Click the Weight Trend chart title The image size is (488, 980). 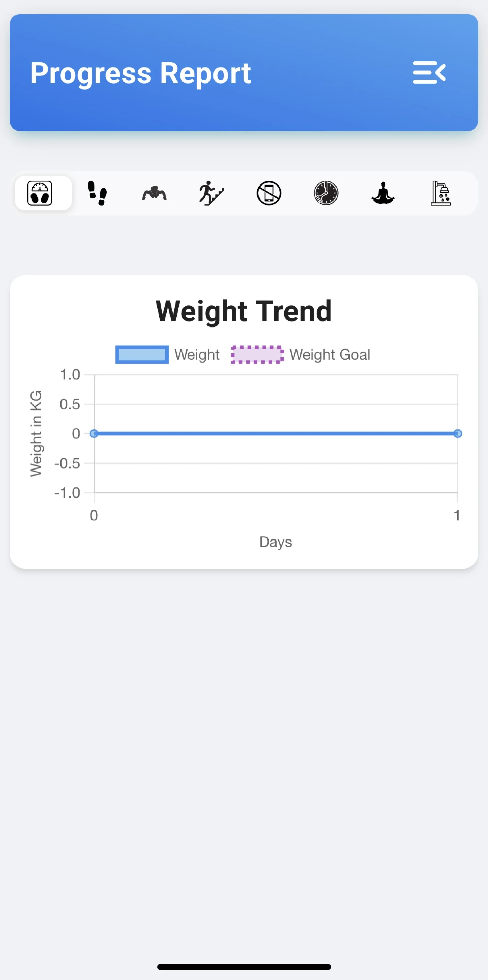[244, 311]
